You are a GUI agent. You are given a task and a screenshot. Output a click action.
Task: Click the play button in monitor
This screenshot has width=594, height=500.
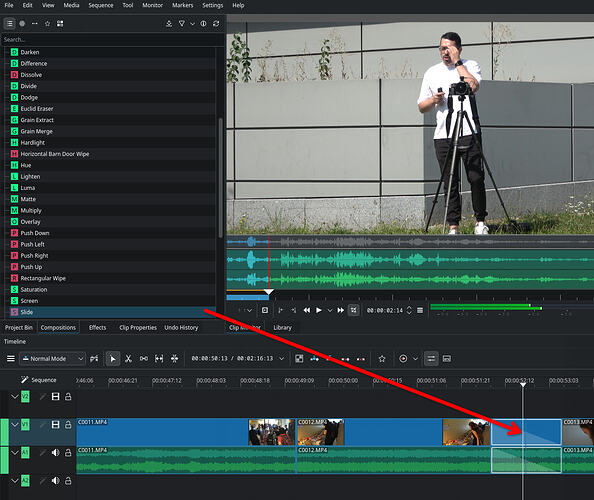point(319,310)
